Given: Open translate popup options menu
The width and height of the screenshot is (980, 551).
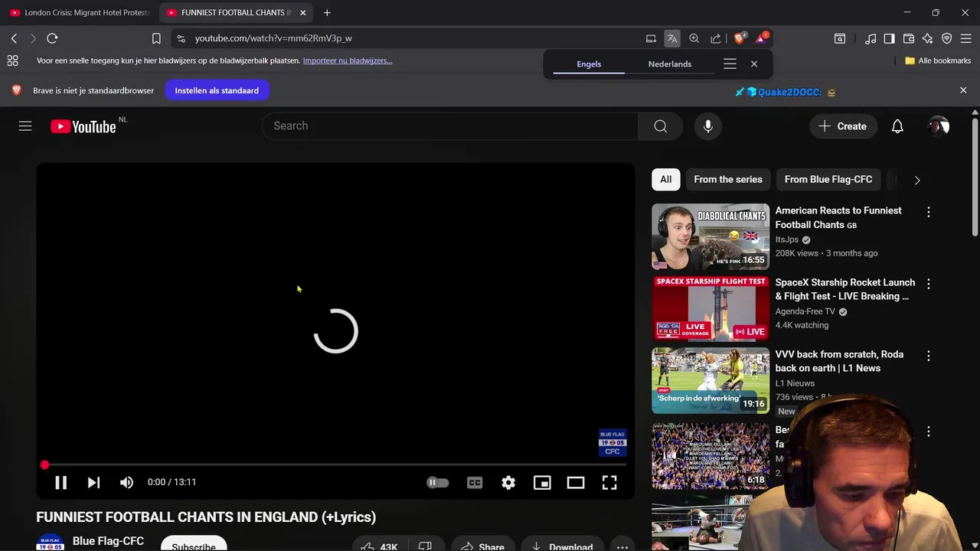Looking at the screenshot, I should point(730,64).
